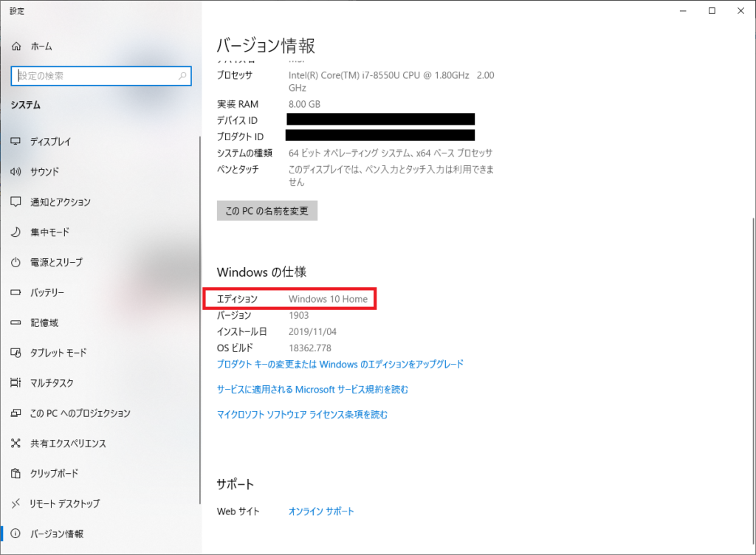Select この PC へのプロジェクション
The height and width of the screenshot is (555, 756).
(x=80, y=413)
